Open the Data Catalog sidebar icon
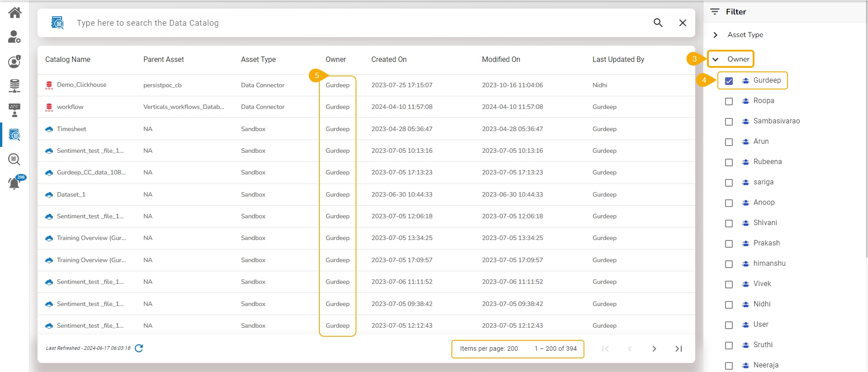The image size is (868, 372). pos(14,135)
